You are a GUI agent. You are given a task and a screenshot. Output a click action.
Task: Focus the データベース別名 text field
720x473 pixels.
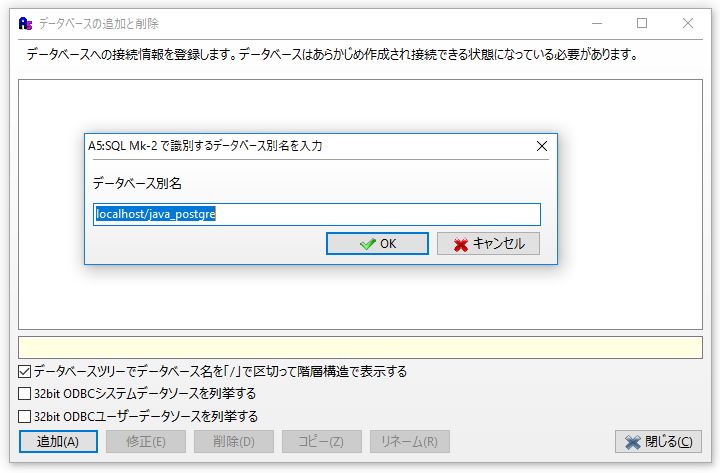[317, 214]
